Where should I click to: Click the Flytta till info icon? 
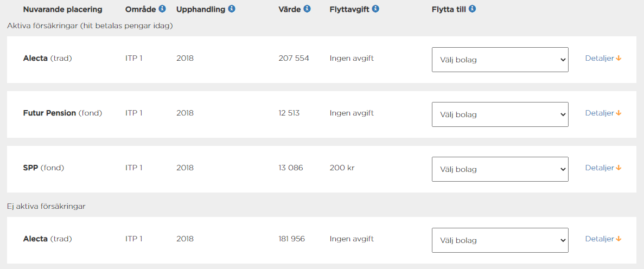pyautogui.click(x=472, y=9)
